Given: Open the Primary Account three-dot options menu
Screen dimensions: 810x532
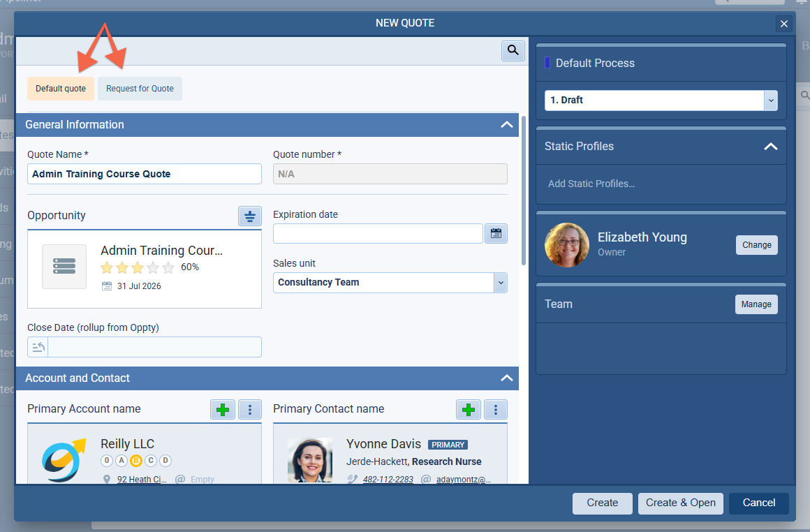Looking at the screenshot, I should [x=249, y=409].
